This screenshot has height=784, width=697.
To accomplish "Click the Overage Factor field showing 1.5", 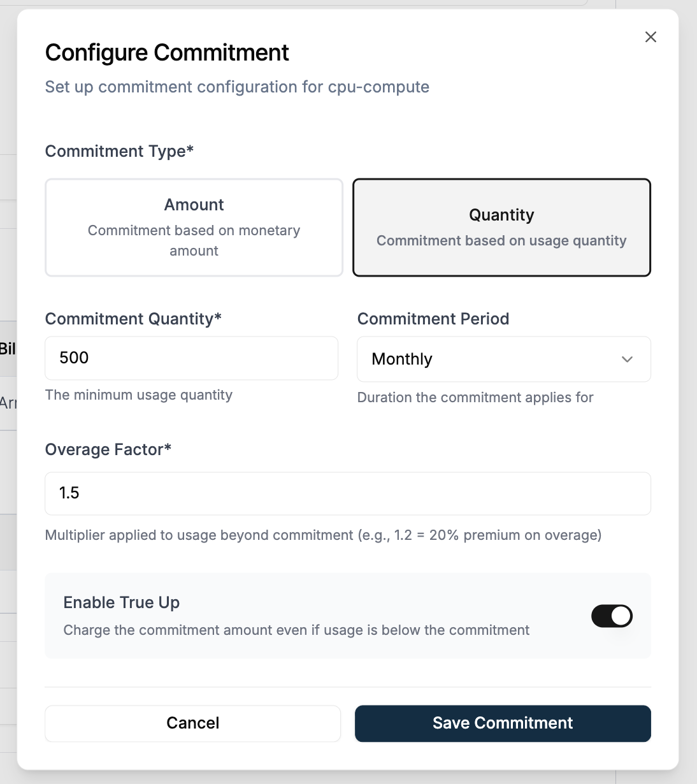I will click(x=348, y=493).
